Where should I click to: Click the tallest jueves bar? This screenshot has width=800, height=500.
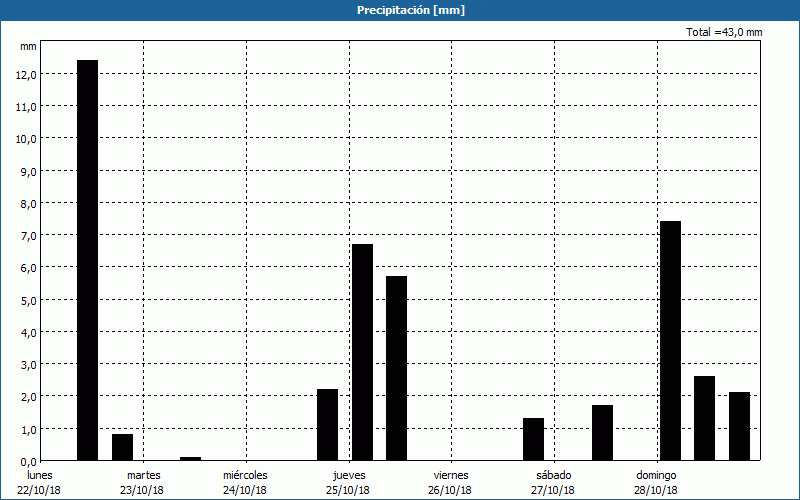coord(362,352)
